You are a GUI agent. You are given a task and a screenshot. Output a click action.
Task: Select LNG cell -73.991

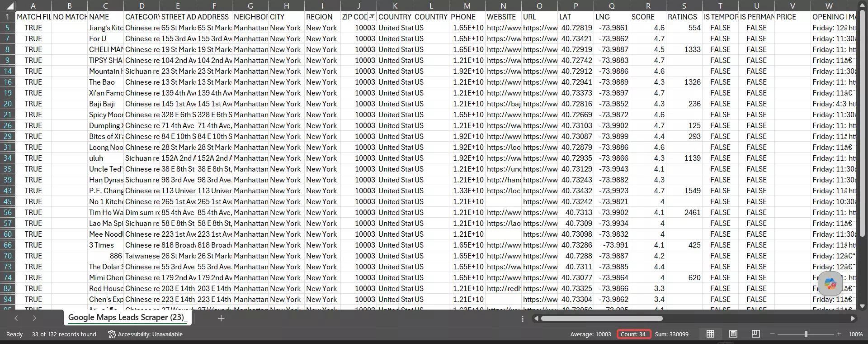point(612,245)
